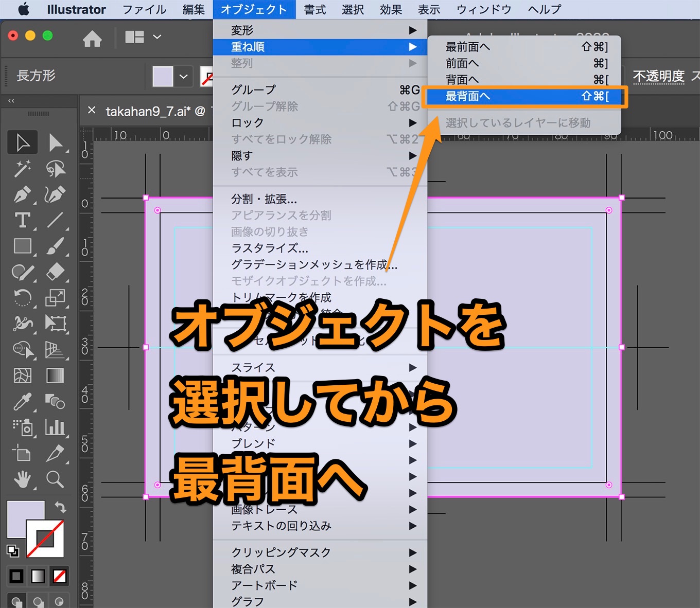
Task: Collapse the tools panel with double arrows
Action: [11, 100]
